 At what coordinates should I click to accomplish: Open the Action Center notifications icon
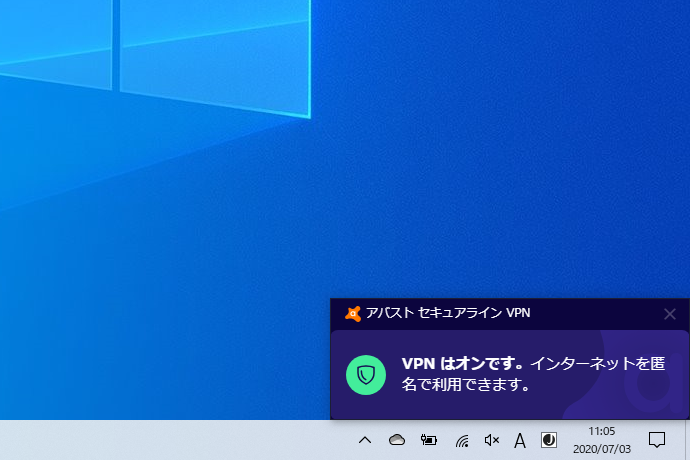coord(657,440)
